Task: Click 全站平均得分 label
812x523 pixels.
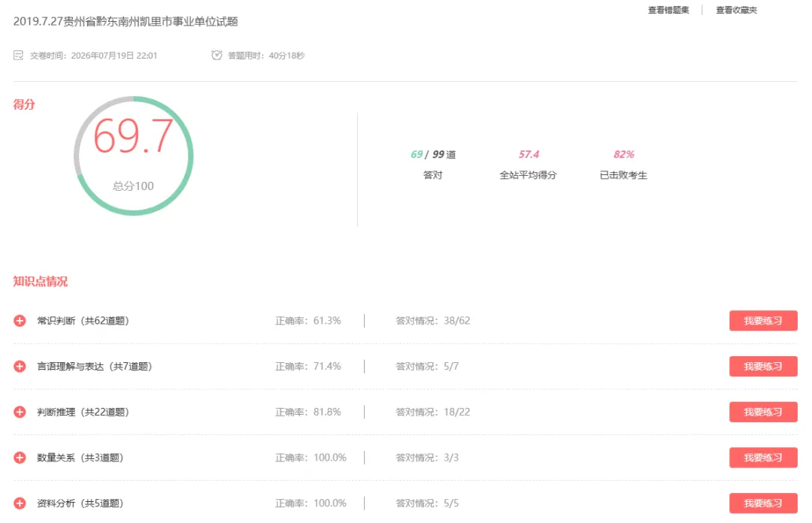Action: [528, 175]
